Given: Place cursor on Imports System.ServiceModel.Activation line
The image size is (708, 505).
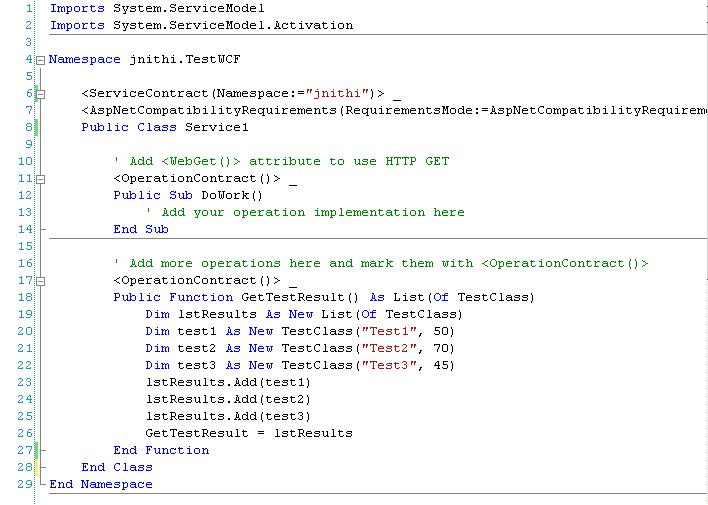Looking at the screenshot, I should pos(201,25).
